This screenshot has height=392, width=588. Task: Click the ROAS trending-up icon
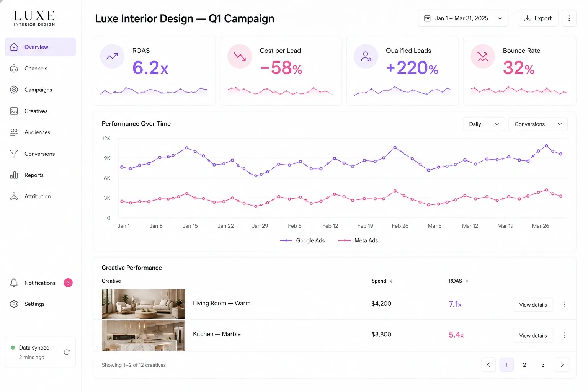pos(112,57)
